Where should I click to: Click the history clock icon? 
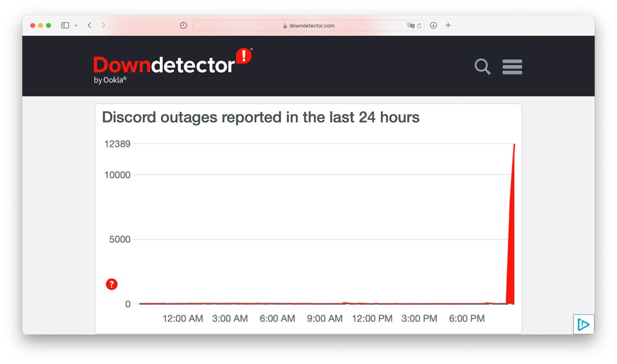183,26
